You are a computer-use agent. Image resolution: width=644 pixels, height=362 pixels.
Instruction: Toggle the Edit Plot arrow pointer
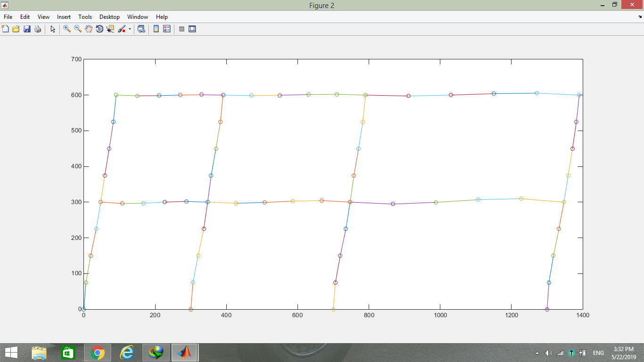(53, 29)
